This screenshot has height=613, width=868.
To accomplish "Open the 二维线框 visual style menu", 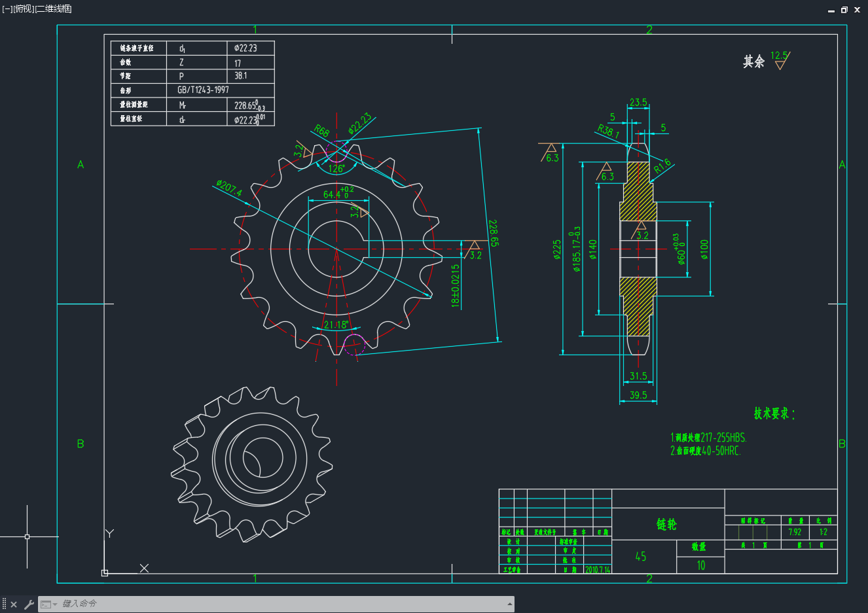I will [x=53, y=9].
